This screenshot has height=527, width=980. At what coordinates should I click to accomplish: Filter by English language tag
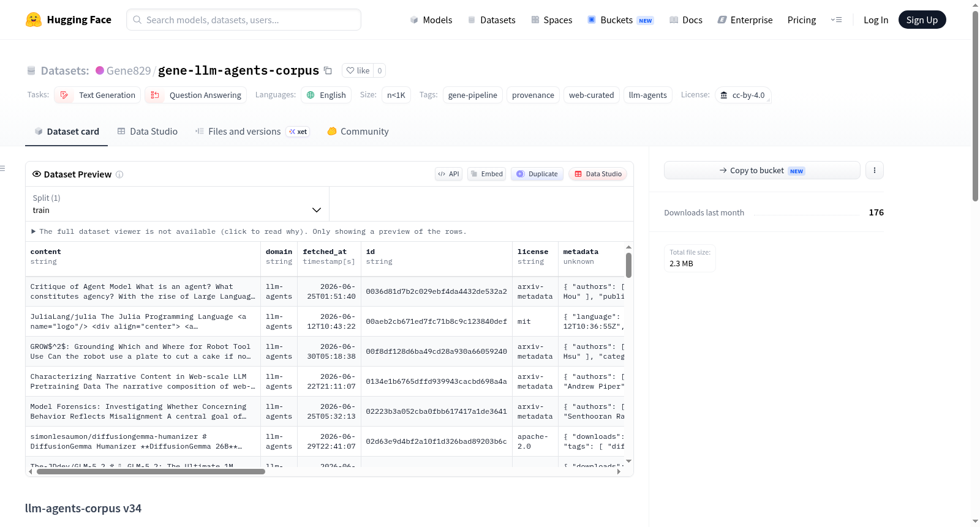[x=326, y=95]
